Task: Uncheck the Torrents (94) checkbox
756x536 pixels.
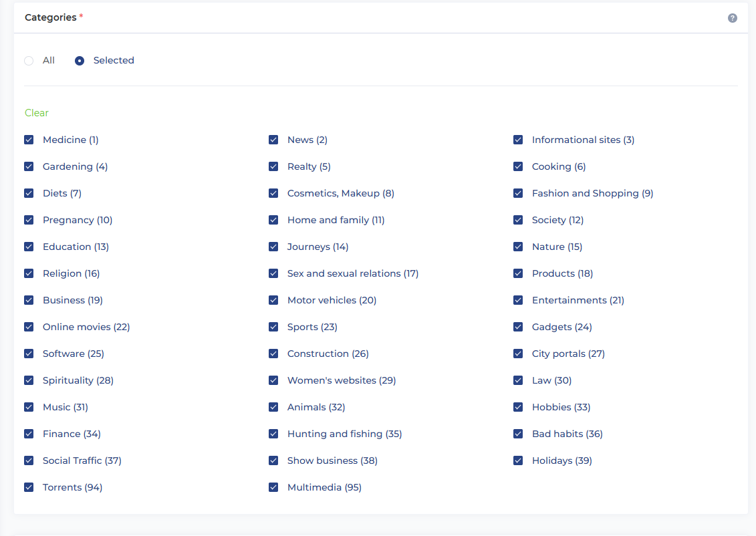Action: (x=29, y=487)
